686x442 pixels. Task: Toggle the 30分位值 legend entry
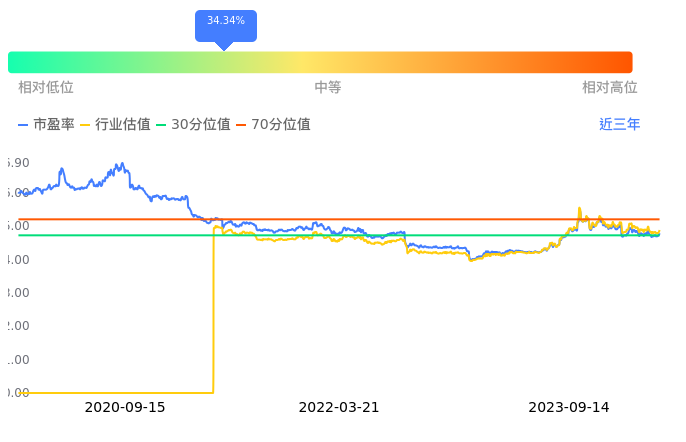(x=194, y=125)
